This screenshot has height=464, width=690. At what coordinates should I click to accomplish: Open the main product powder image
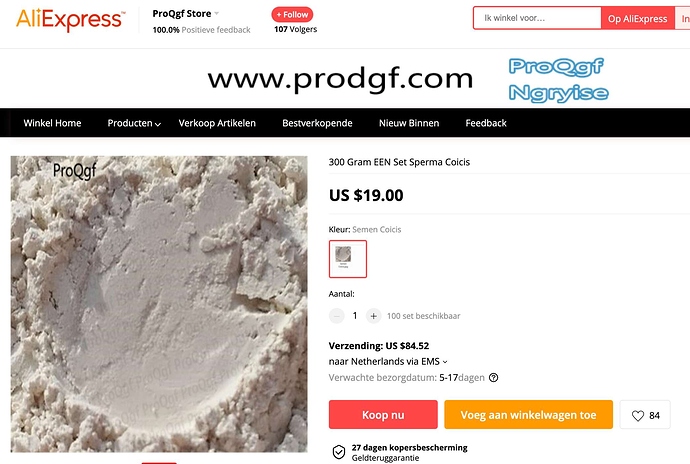tap(159, 304)
